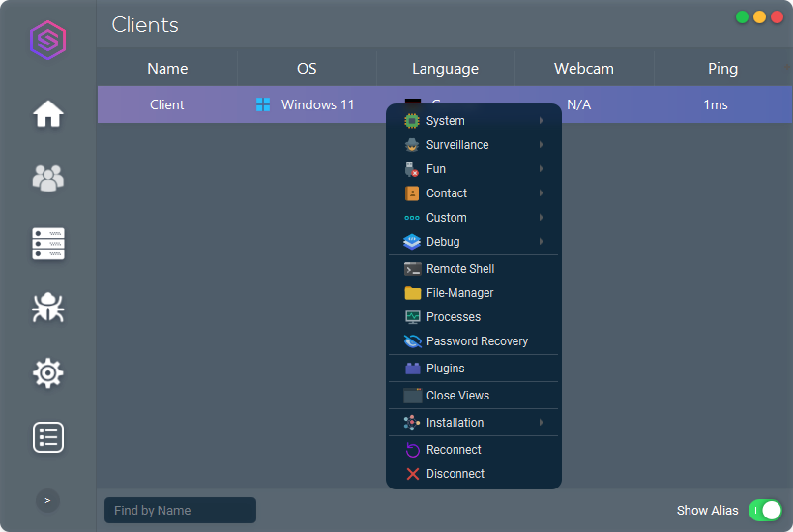Expand the Debug submenu arrow

(x=542, y=242)
